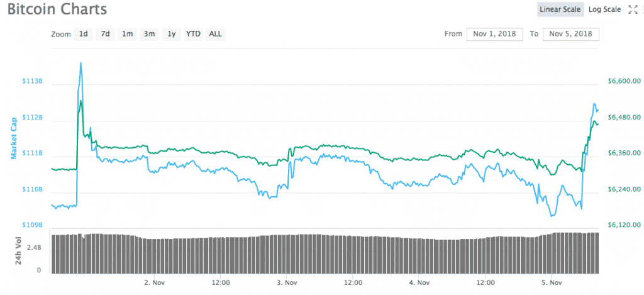This screenshot has height=295, width=644.
Task: Click the $110B axis value
Action: click(x=32, y=189)
